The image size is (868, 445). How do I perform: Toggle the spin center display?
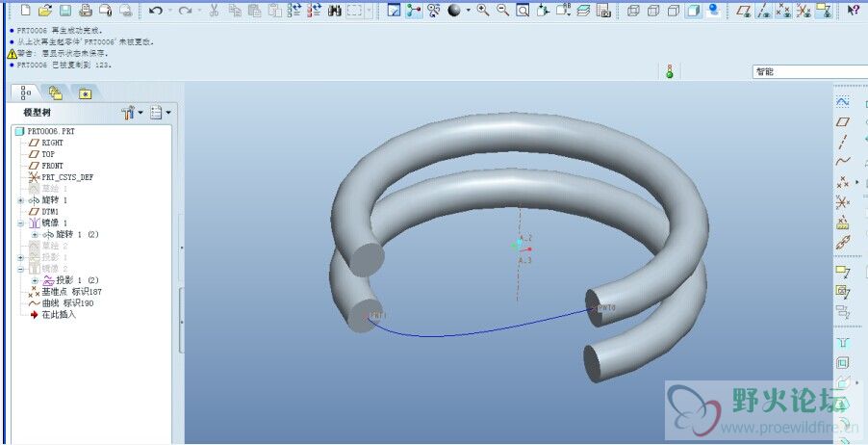point(414,11)
